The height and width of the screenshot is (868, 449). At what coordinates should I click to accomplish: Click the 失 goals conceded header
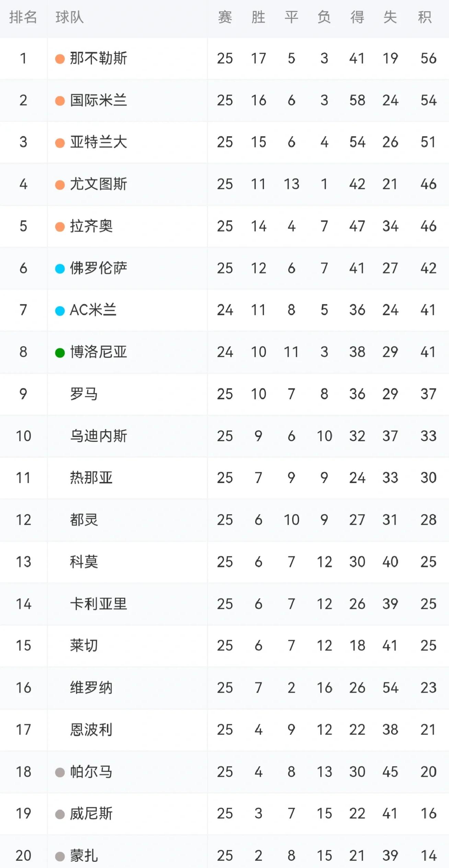390,17
